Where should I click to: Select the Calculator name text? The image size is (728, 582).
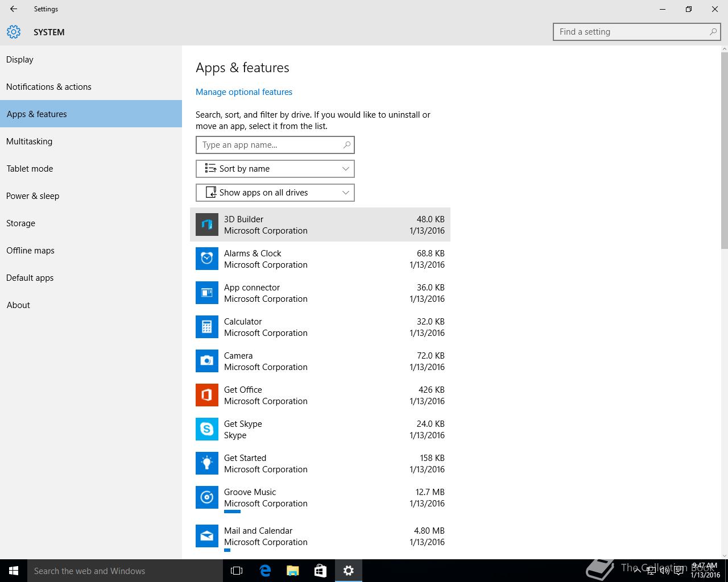coord(243,322)
